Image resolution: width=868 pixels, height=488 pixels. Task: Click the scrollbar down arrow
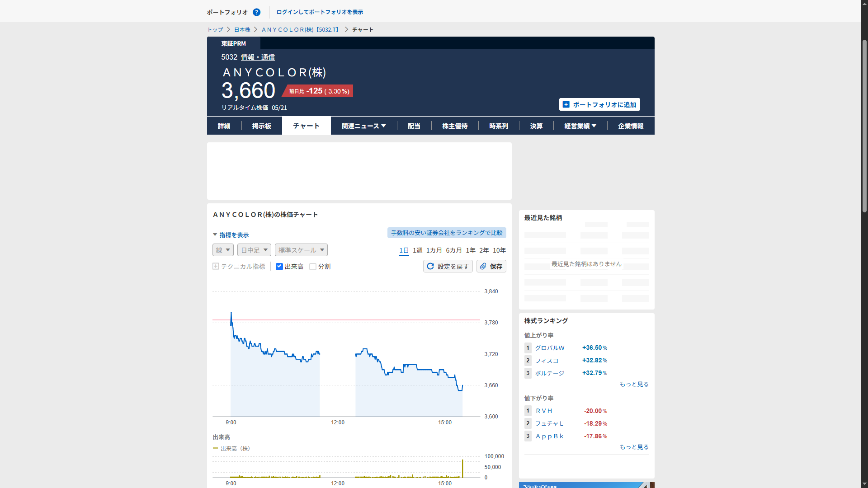point(864,483)
